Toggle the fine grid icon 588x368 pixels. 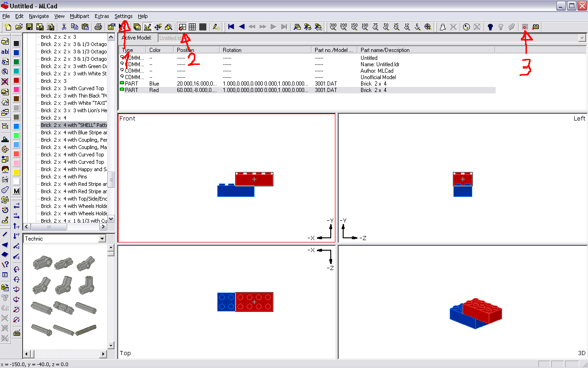(x=203, y=27)
